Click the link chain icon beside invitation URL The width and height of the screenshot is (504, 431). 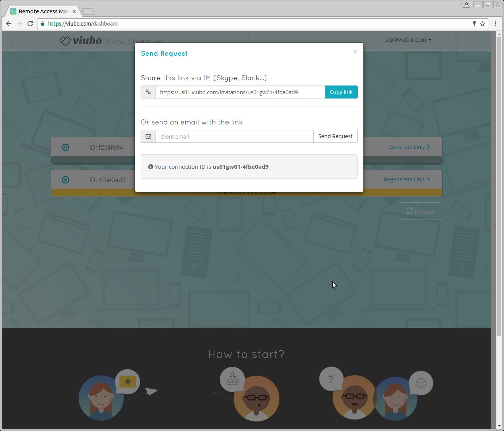(148, 92)
